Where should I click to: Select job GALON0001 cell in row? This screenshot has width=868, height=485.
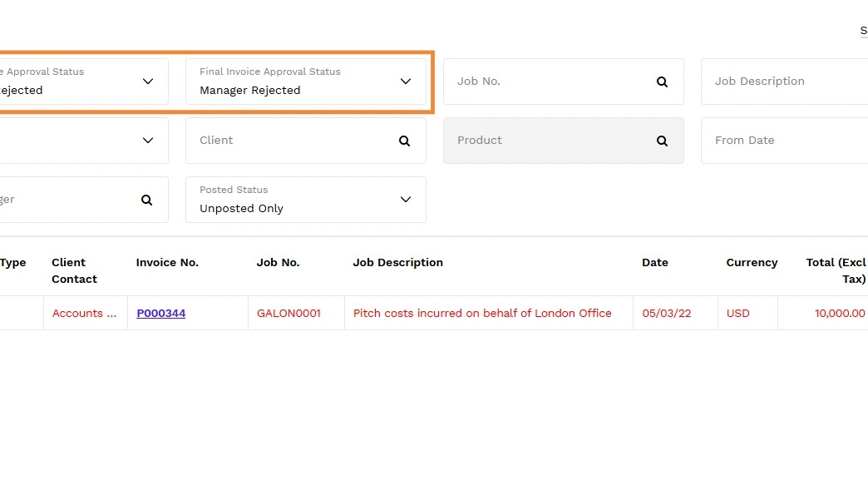click(x=289, y=314)
